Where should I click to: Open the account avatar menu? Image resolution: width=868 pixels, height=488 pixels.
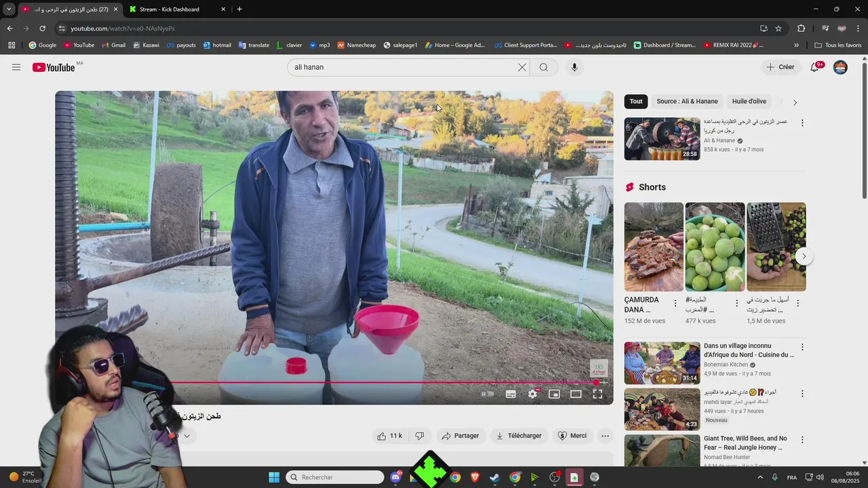click(840, 67)
